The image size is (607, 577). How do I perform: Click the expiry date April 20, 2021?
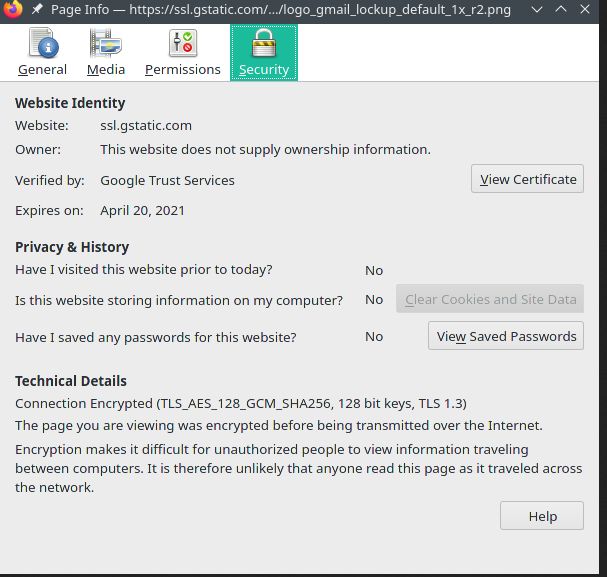pos(142,211)
